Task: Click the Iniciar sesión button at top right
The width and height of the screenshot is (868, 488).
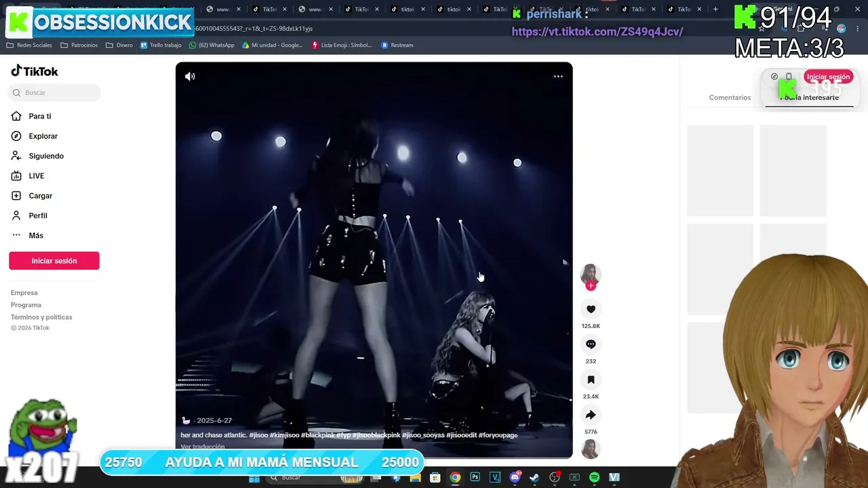Action: click(x=828, y=77)
